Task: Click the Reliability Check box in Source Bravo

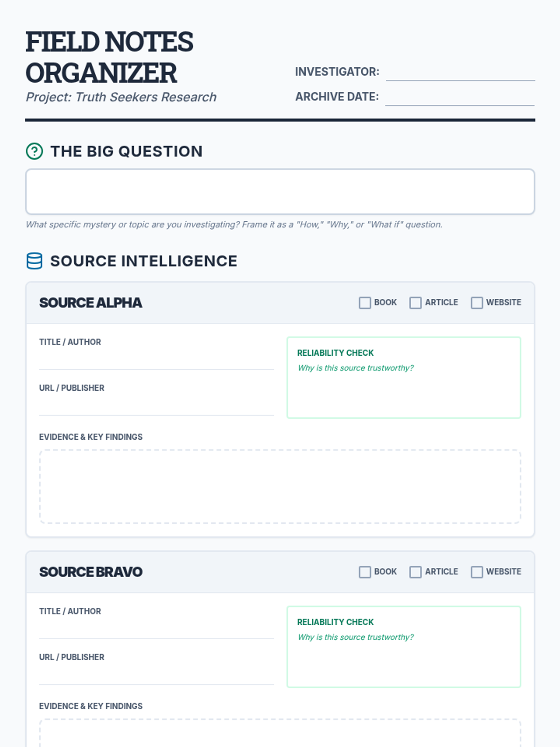Action: coord(404,647)
